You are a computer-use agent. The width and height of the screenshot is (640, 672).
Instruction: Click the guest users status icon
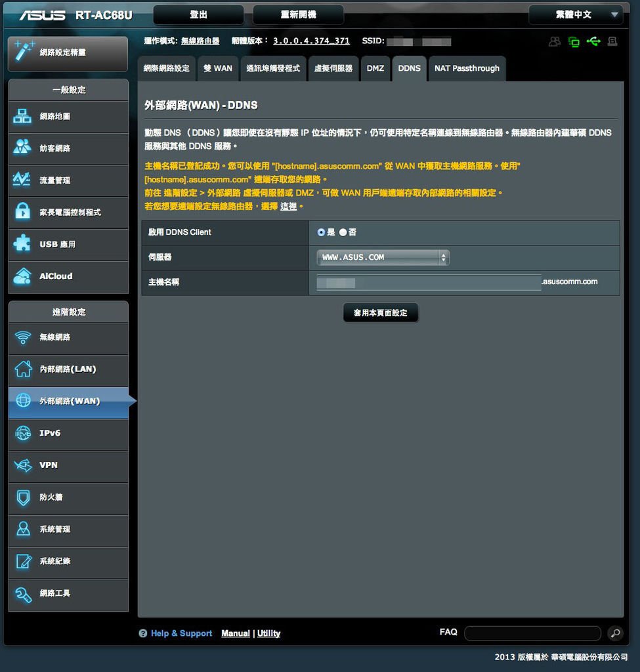(555, 41)
